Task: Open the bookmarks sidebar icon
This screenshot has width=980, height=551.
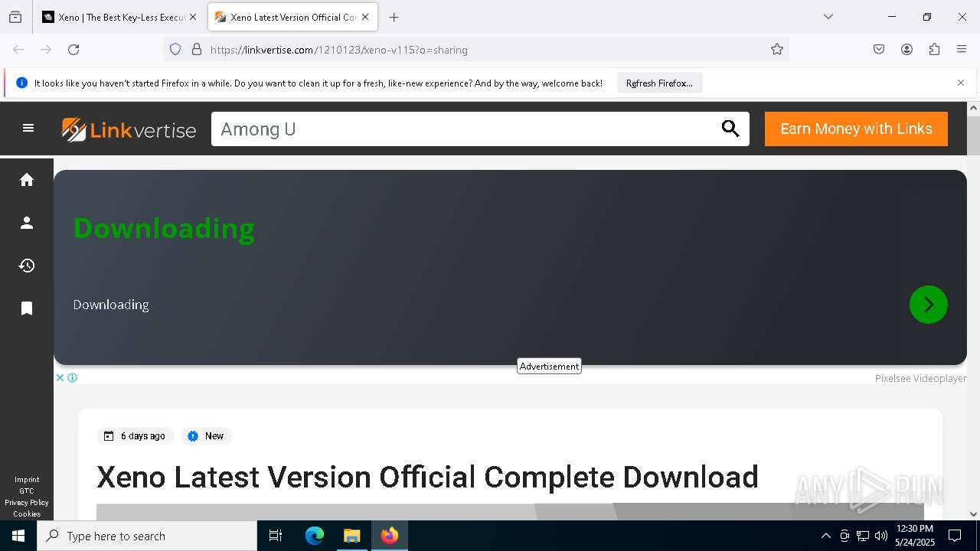Action: (x=27, y=308)
